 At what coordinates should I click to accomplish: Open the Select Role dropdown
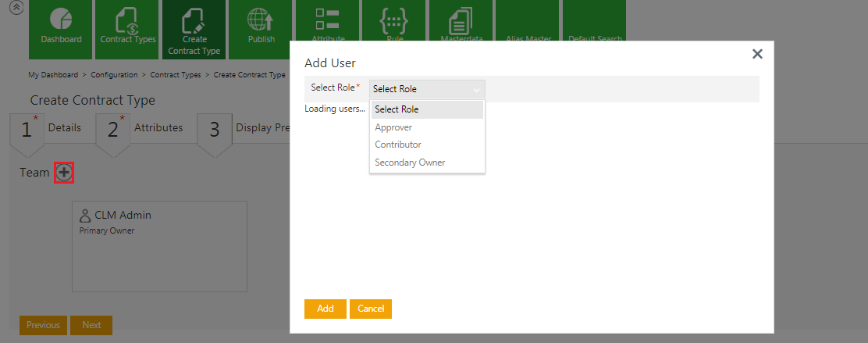point(427,89)
